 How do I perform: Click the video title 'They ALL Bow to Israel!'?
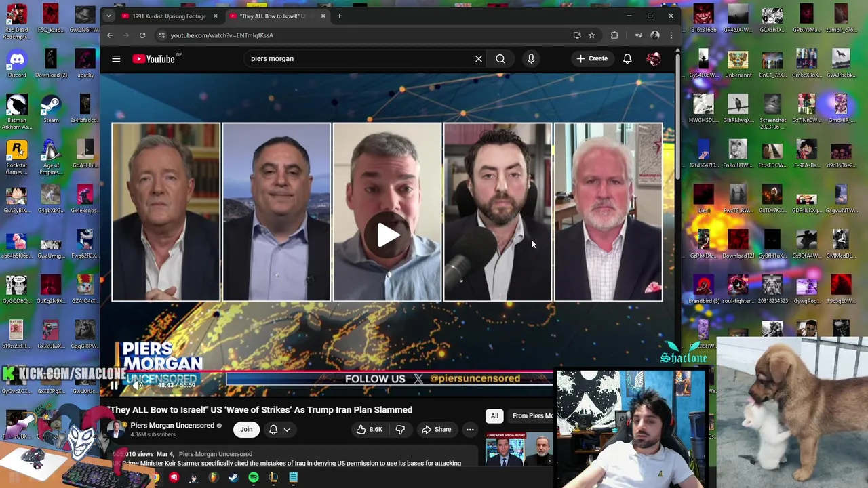[260, 410]
